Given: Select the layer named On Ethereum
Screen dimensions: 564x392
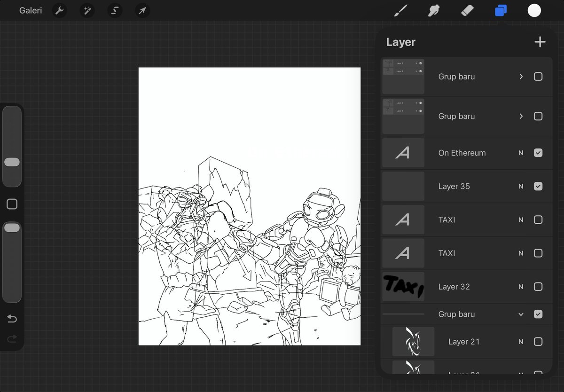Looking at the screenshot, I should pyautogui.click(x=467, y=153).
